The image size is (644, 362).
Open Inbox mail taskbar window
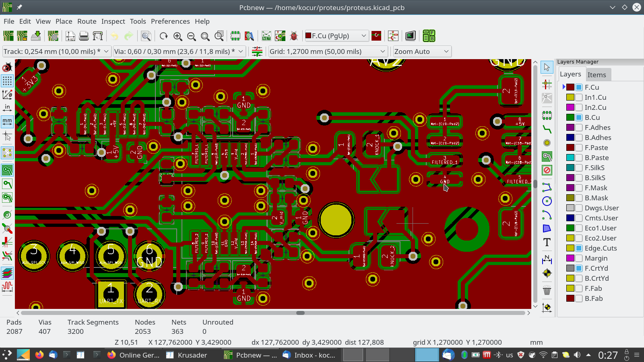pyautogui.click(x=309, y=355)
